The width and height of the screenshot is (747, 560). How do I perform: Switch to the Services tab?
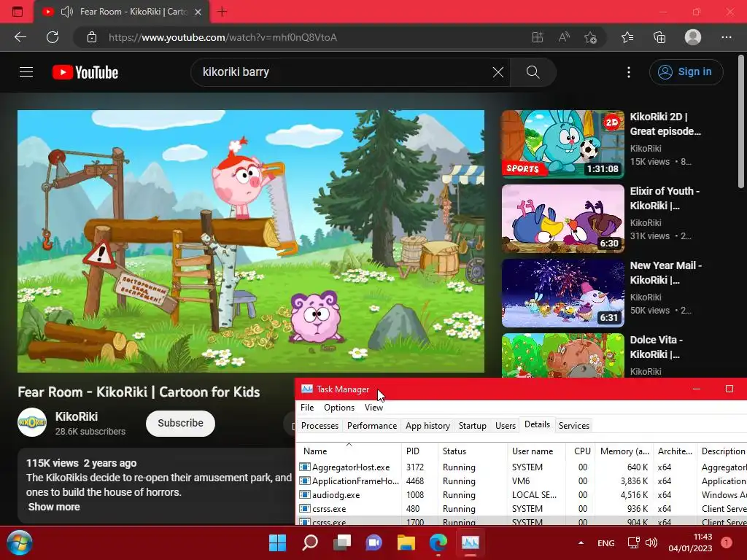(x=573, y=426)
